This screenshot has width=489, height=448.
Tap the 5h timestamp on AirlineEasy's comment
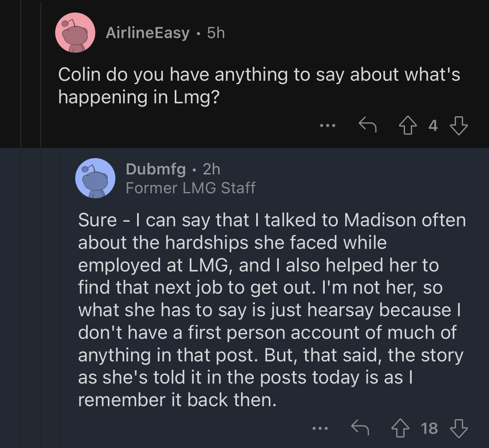[x=216, y=33]
